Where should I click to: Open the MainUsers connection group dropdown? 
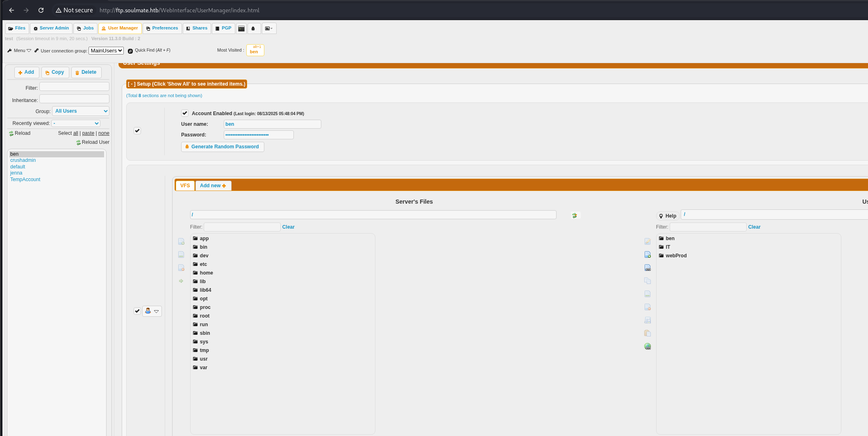click(106, 50)
